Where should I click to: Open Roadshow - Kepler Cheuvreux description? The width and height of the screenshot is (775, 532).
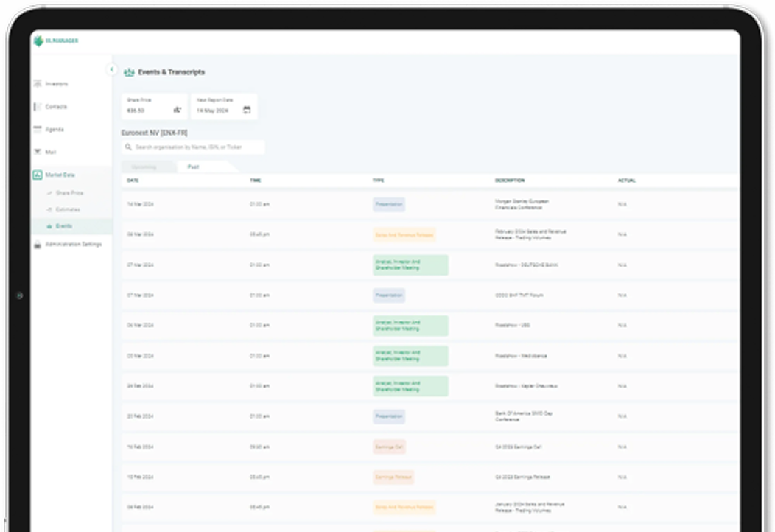click(x=527, y=386)
